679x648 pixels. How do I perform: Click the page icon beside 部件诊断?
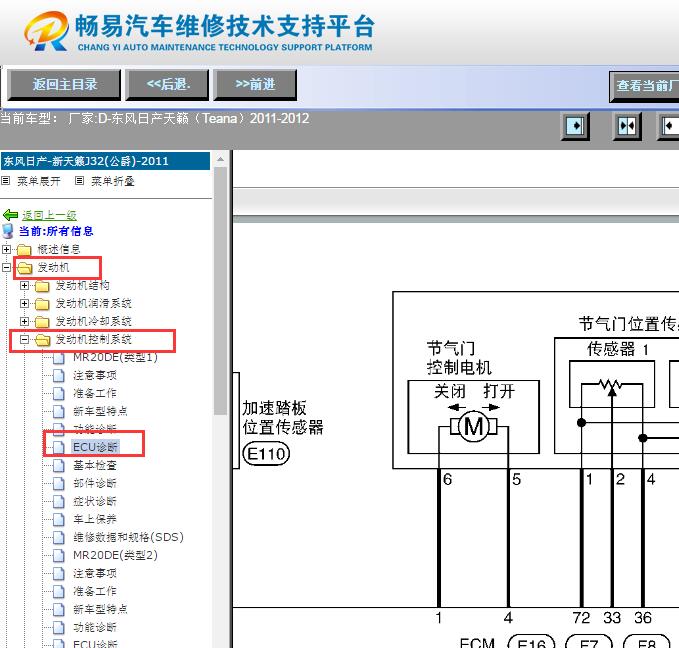pyautogui.click(x=58, y=484)
